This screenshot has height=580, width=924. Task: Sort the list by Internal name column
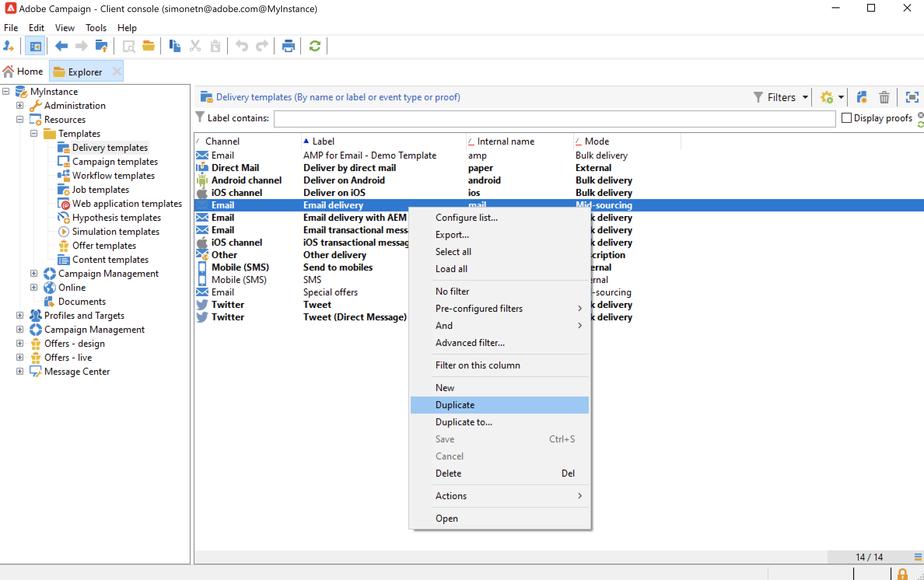pyautogui.click(x=506, y=142)
